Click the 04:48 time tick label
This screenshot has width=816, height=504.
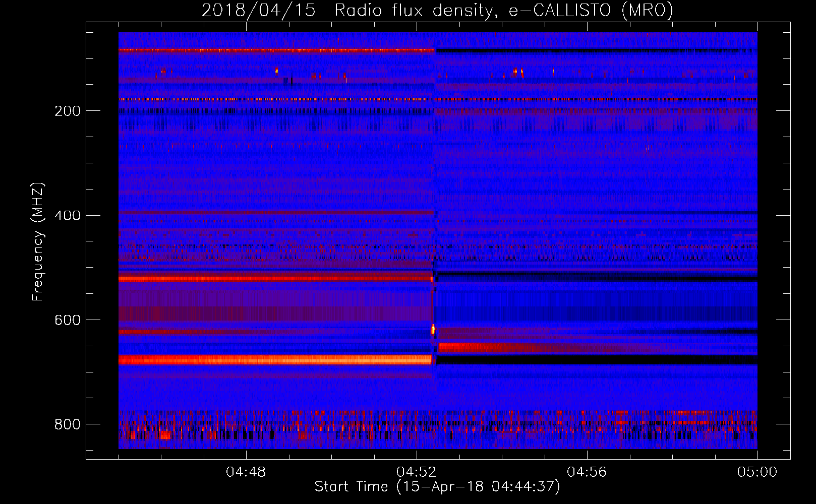pos(246,472)
